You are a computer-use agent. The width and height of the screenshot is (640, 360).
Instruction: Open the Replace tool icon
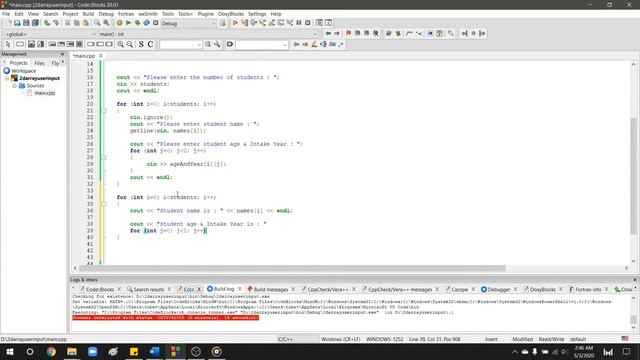106,23
